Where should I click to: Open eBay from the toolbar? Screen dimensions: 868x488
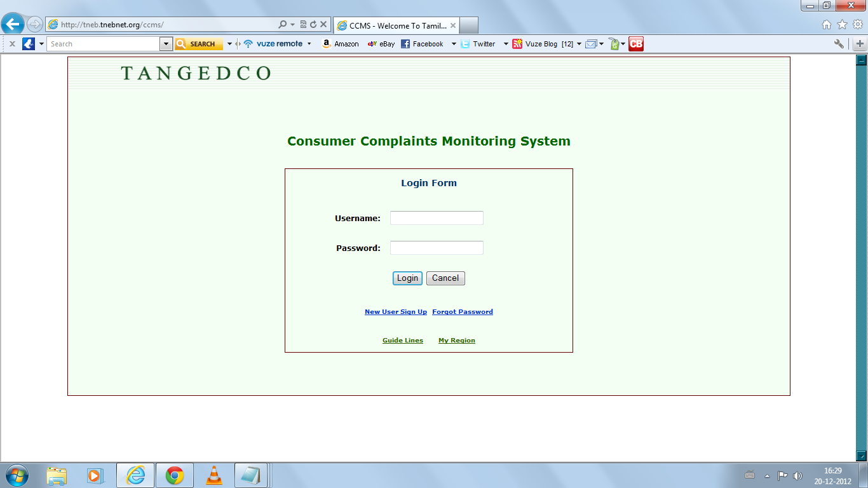click(381, 44)
